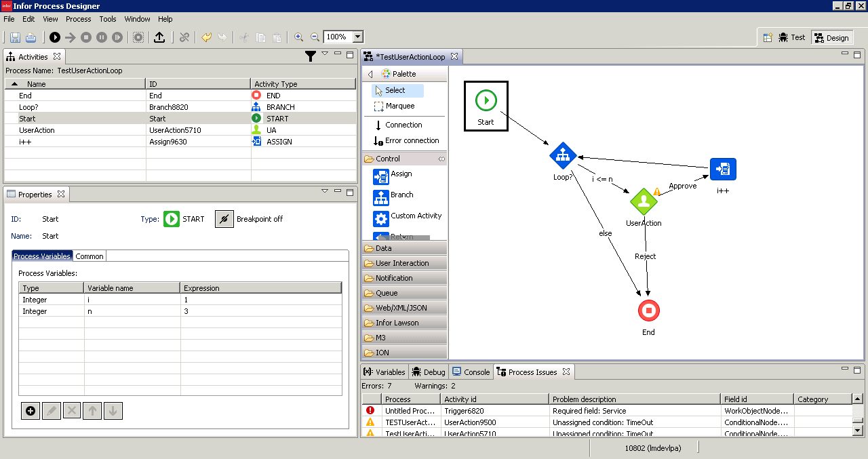Click the upload process toolbar icon
Image resolution: width=868 pixels, height=459 pixels.
pos(159,37)
